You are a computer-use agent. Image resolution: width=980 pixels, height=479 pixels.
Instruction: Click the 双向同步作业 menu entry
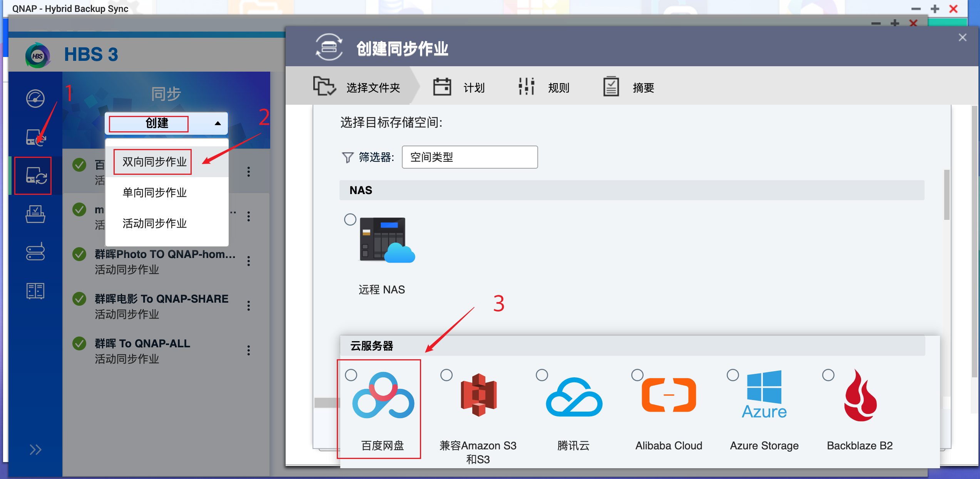point(152,161)
